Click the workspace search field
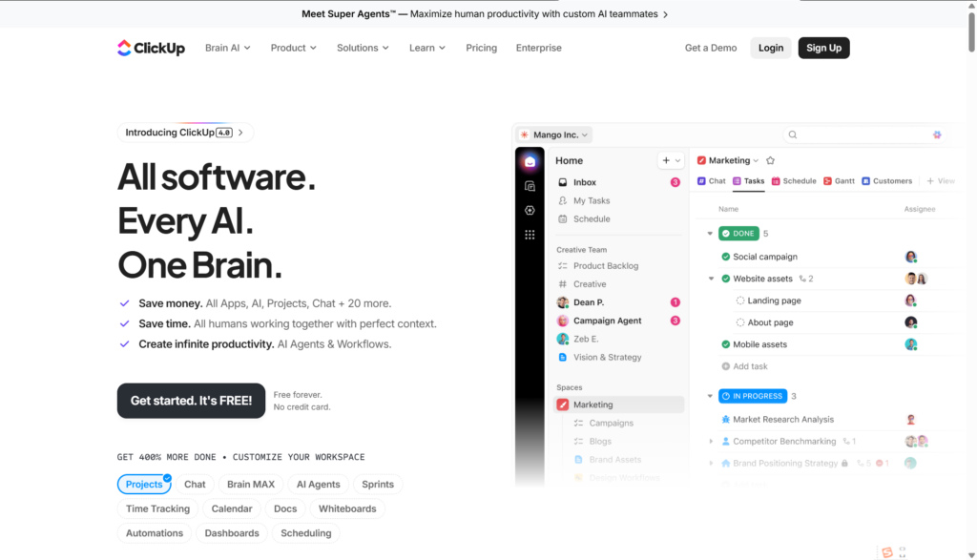The width and height of the screenshot is (977, 560). pyautogui.click(x=864, y=135)
